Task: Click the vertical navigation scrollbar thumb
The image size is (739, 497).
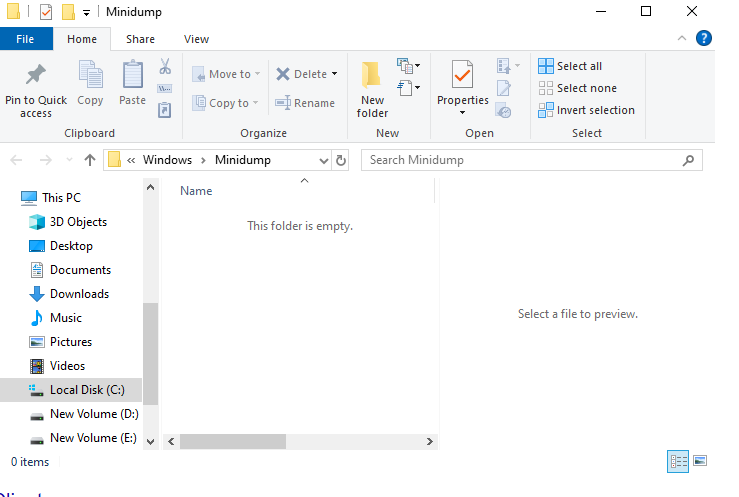Action: [150, 354]
